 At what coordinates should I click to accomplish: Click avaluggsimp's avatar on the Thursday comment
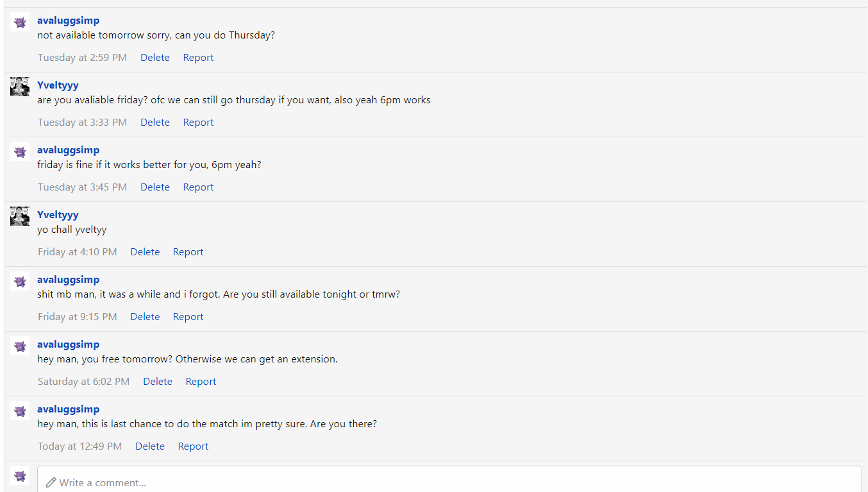coord(20,22)
